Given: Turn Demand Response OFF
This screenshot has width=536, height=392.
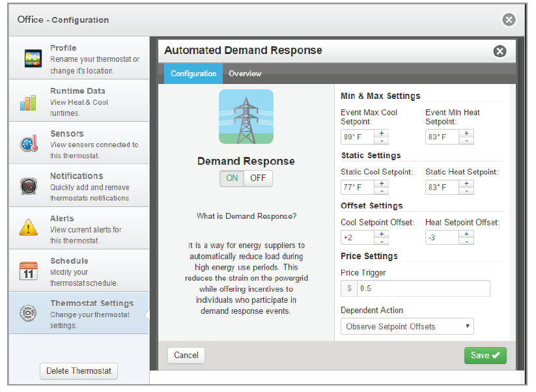Looking at the screenshot, I should tap(258, 178).
